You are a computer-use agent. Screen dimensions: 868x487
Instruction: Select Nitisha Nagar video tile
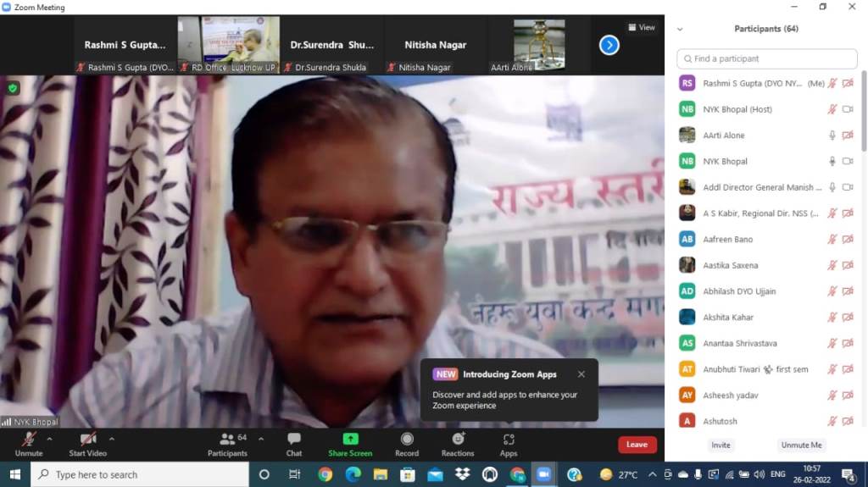pos(436,46)
